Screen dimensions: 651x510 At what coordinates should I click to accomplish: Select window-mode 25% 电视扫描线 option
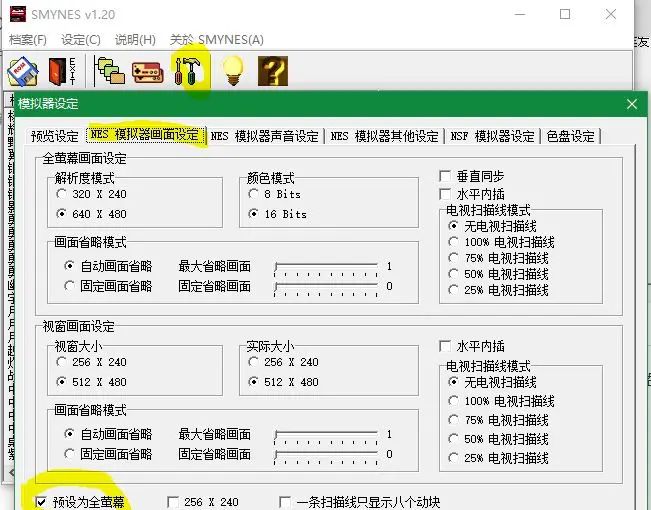click(x=498, y=458)
